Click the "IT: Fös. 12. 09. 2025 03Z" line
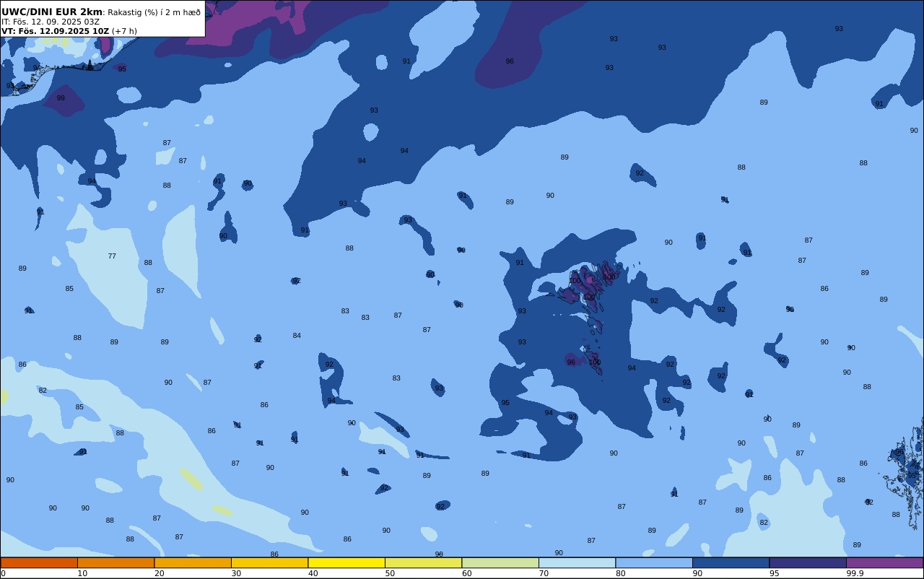The width and height of the screenshot is (924, 579). click(x=51, y=22)
